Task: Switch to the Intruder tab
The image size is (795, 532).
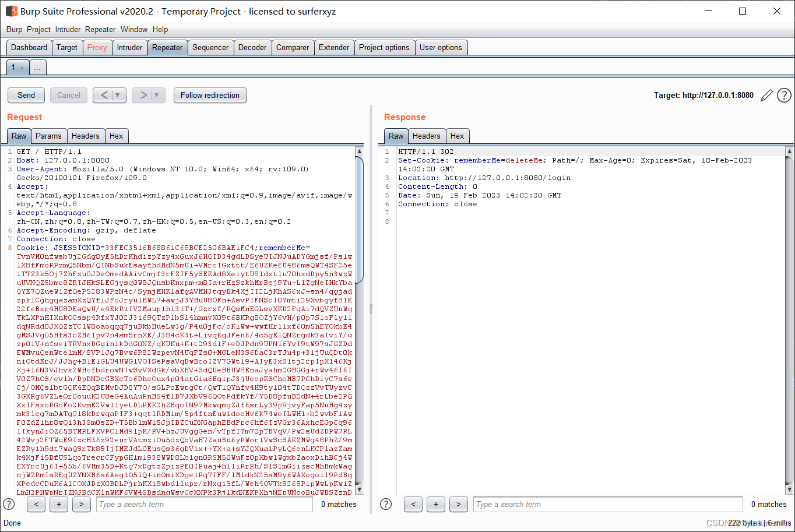Action: click(x=129, y=48)
